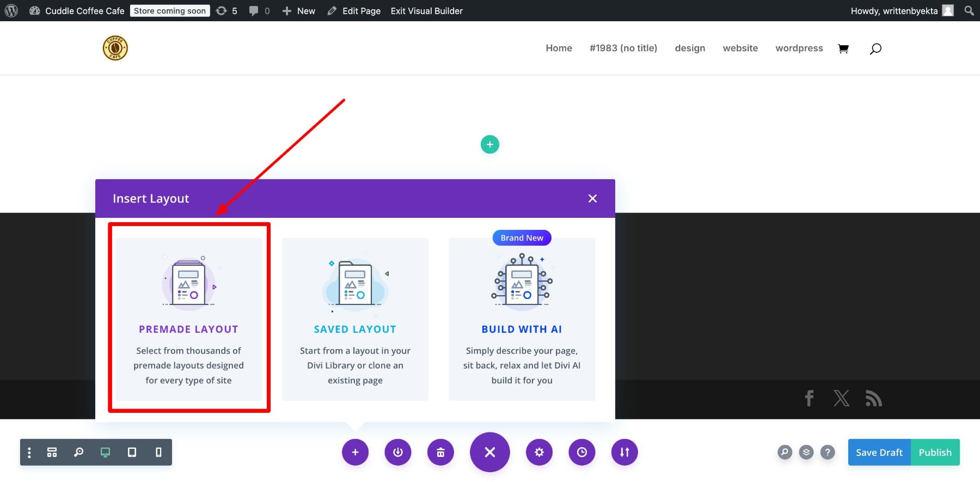Publish the page
980x482 pixels.
coord(935,452)
